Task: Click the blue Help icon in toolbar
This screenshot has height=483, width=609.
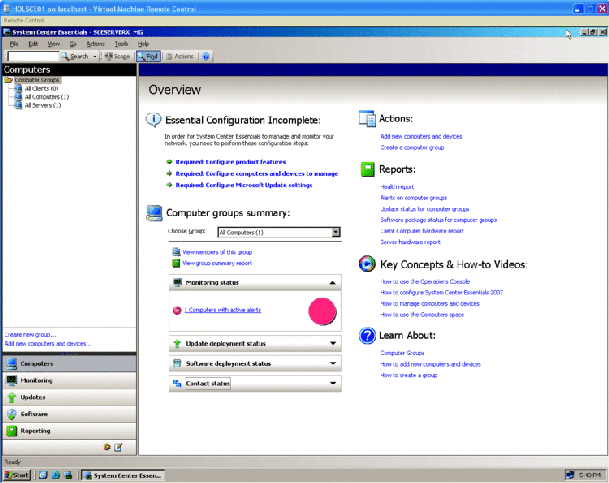Action: pyautogui.click(x=206, y=56)
